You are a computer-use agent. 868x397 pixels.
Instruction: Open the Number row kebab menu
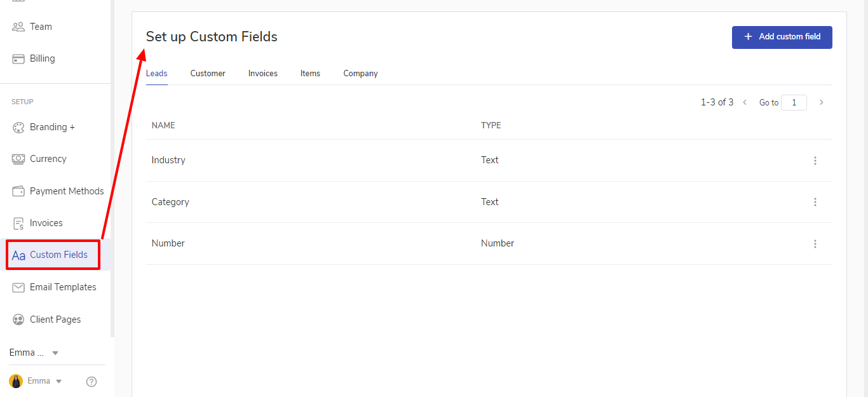coord(815,244)
